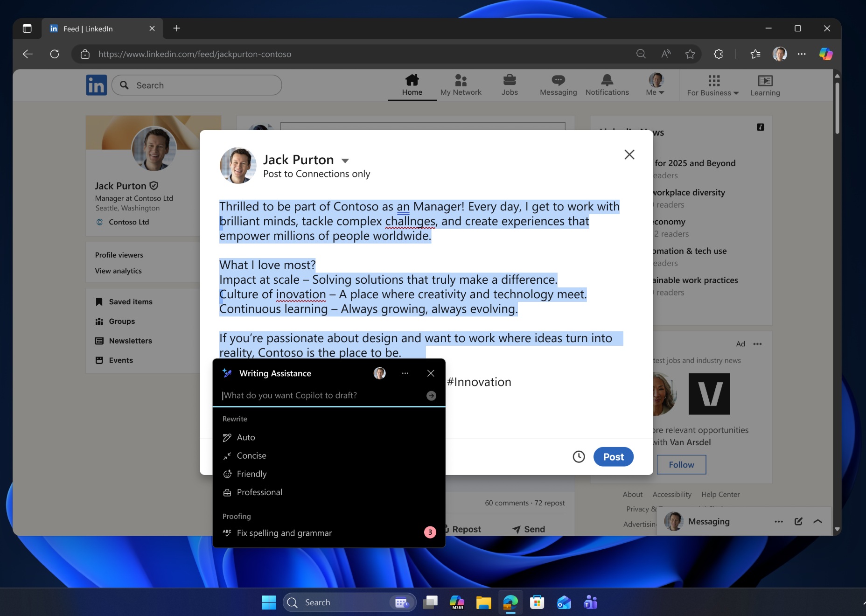Image resolution: width=866 pixels, height=616 pixels.
Task: Apply the Friendly rewrite tone
Action: [252, 474]
